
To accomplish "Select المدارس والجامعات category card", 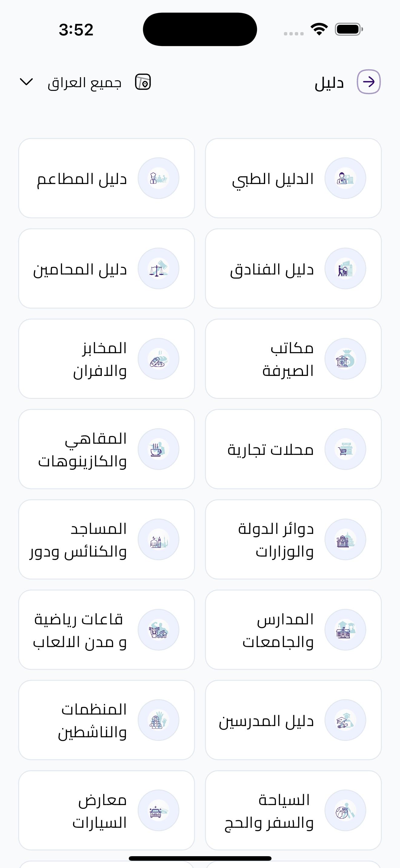I will click(293, 630).
